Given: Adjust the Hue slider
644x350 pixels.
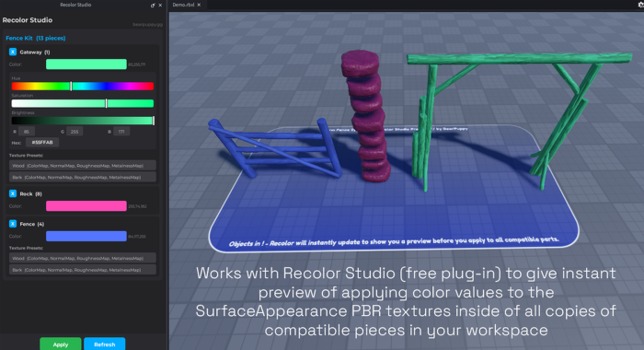Looking at the screenshot, I should click(83, 86).
